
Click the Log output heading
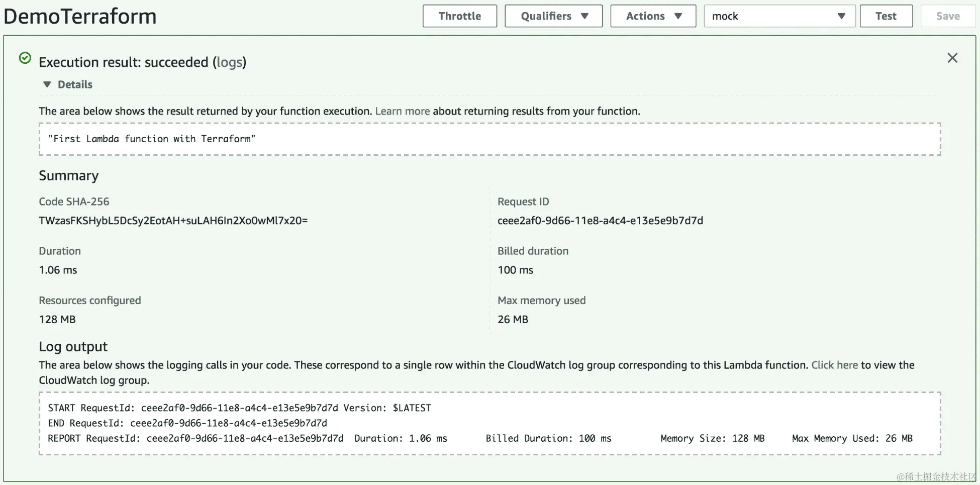point(73,347)
